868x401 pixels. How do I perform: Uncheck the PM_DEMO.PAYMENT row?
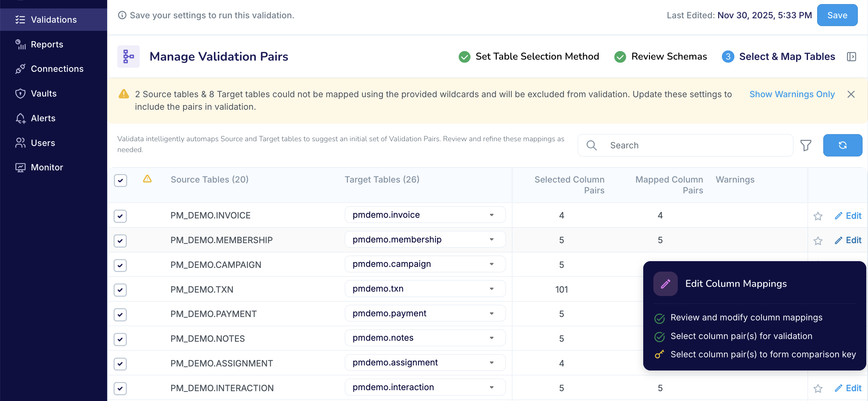point(120,314)
